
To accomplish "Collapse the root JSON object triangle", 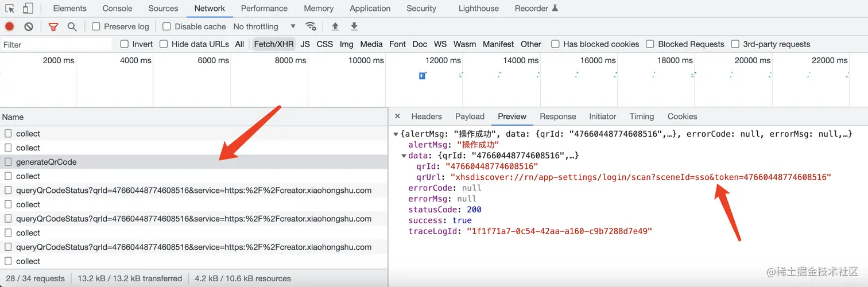I will pos(396,134).
